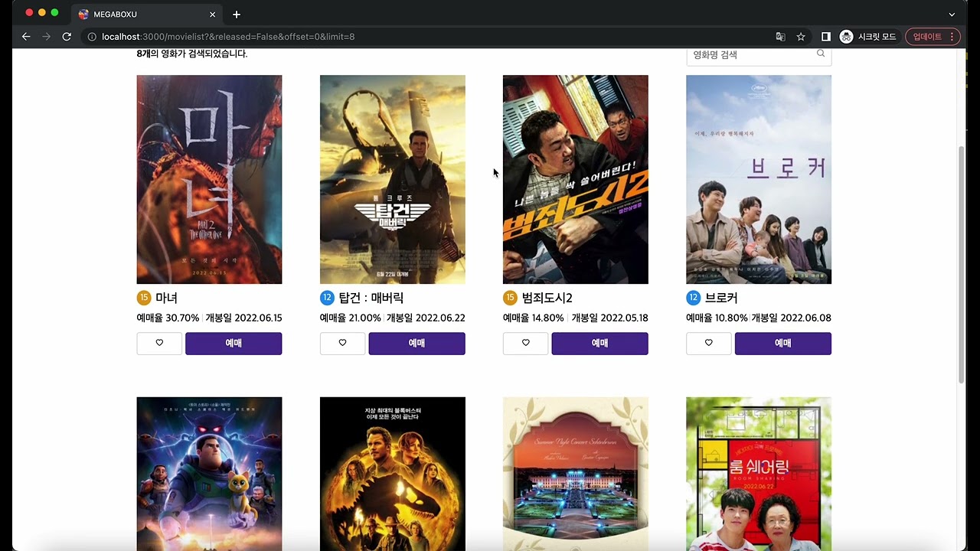The image size is (980, 551).
Task: Toggle heart favorite for 탑건 : 매버릭
Action: tap(342, 344)
